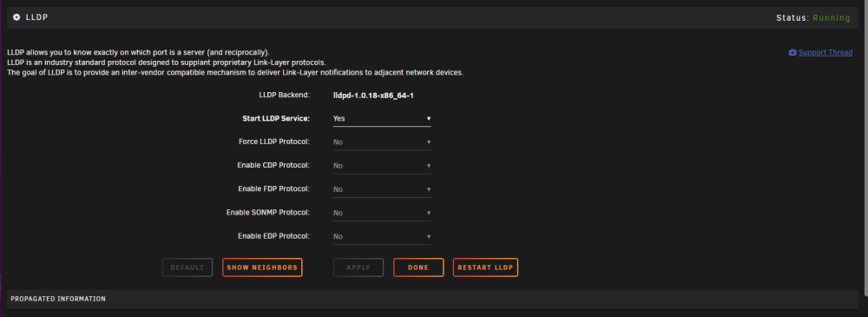Open the Start LLDP Service dropdown
Screen dimensions: 868x317
381,119
